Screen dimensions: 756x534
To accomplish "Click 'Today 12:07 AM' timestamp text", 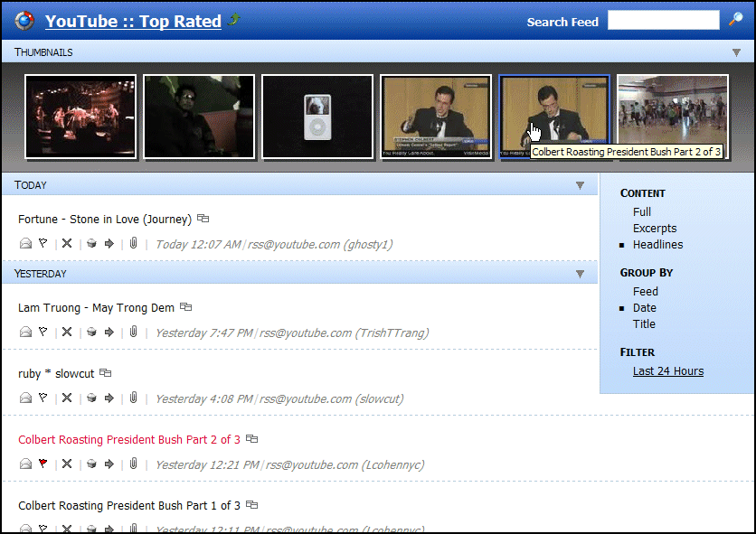I will (x=198, y=244).
